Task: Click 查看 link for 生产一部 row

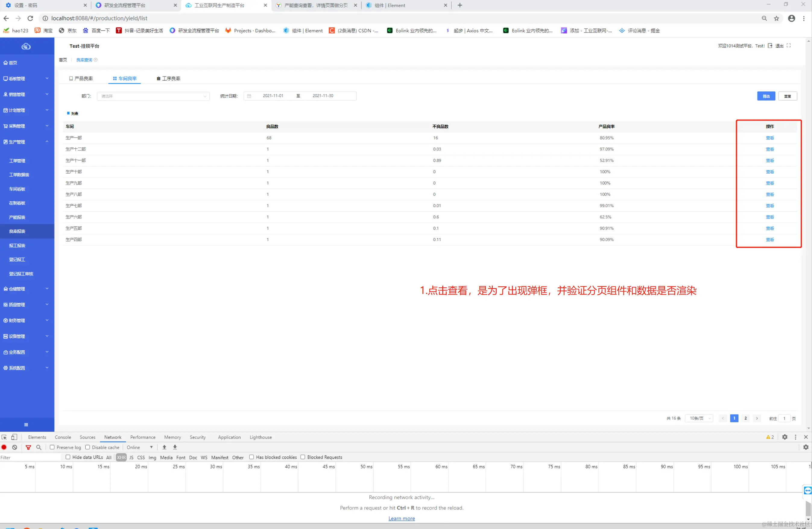Action: pyautogui.click(x=770, y=138)
